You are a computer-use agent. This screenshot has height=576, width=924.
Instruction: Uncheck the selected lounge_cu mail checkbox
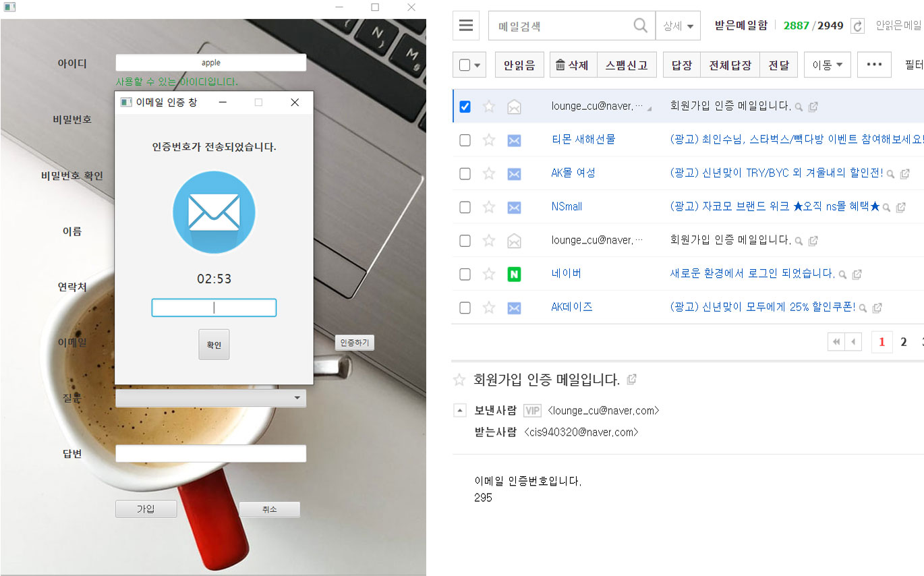click(x=465, y=106)
